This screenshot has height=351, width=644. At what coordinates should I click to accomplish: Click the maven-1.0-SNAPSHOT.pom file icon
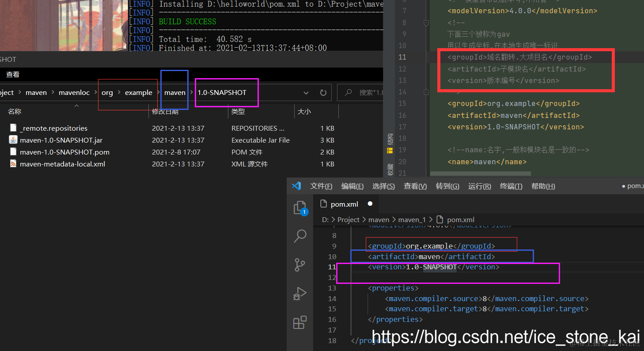pyautogui.click(x=13, y=152)
